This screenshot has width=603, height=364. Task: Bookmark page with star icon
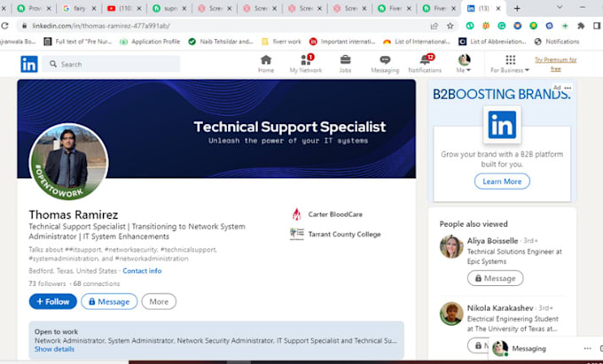[450, 26]
